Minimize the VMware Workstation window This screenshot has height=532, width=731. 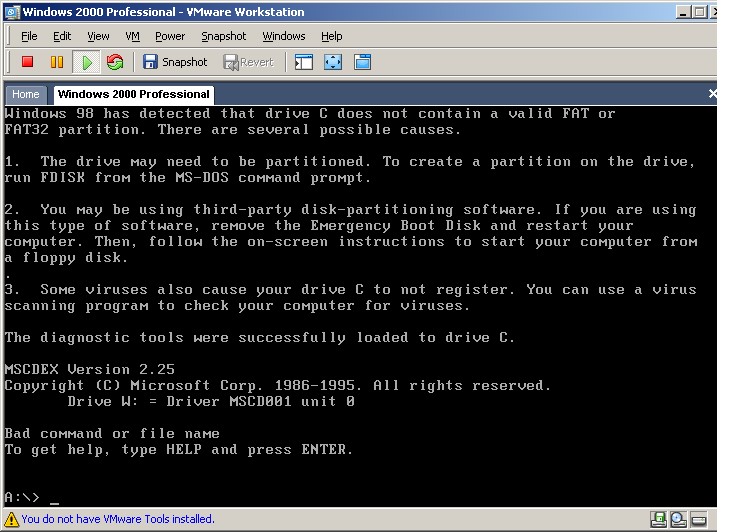click(x=683, y=12)
